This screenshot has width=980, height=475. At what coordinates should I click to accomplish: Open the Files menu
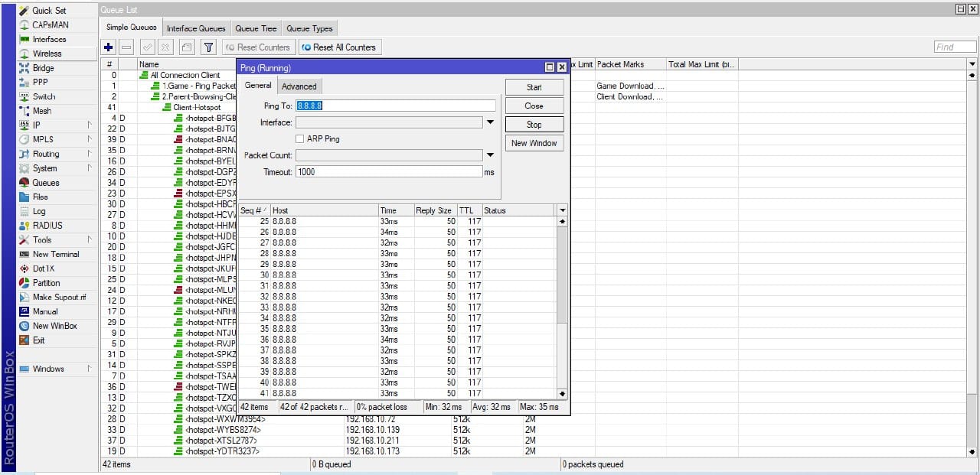tap(40, 197)
